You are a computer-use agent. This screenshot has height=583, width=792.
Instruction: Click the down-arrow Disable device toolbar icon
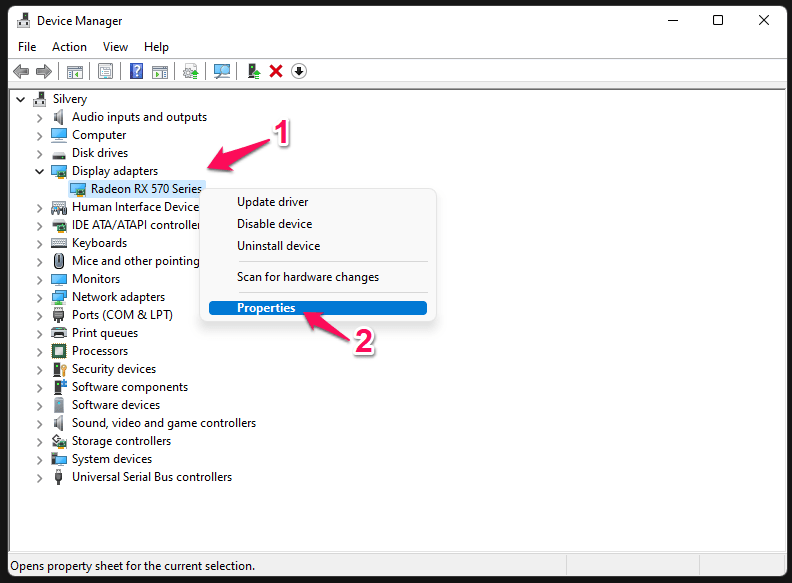click(299, 71)
